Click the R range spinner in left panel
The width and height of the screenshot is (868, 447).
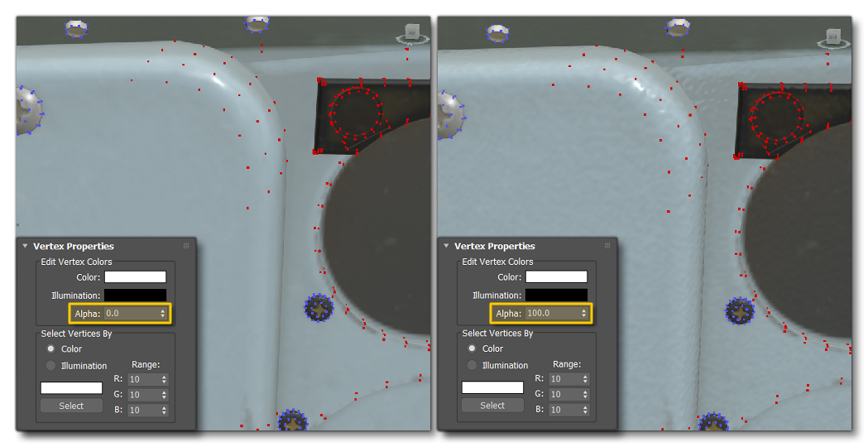pos(164,379)
